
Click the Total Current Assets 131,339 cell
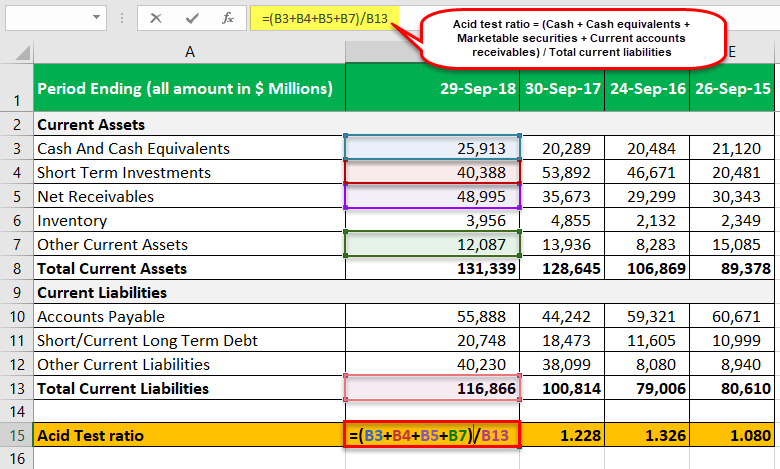[432, 268]
